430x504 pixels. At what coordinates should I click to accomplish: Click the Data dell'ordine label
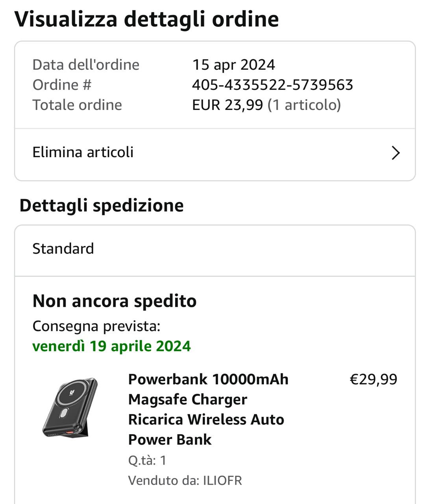point(86,65)
